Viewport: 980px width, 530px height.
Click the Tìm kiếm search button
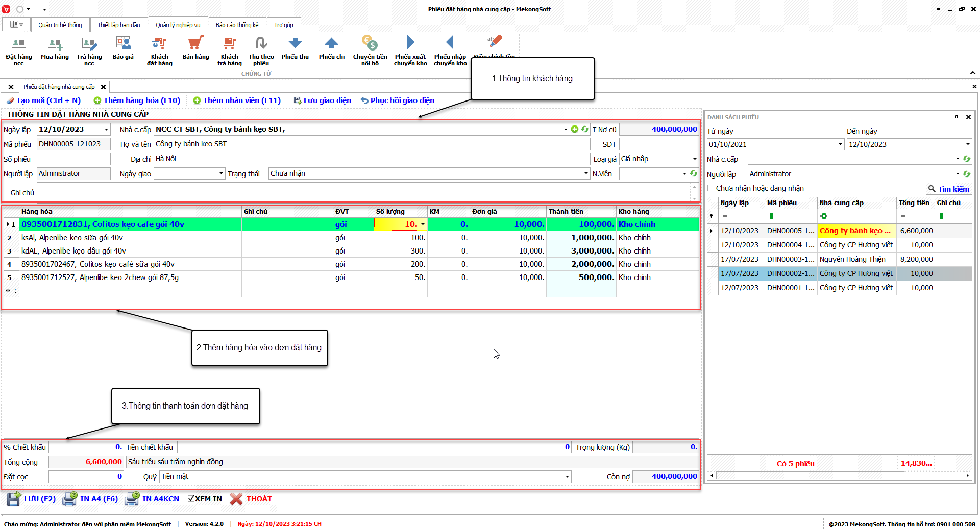point(948,189)
